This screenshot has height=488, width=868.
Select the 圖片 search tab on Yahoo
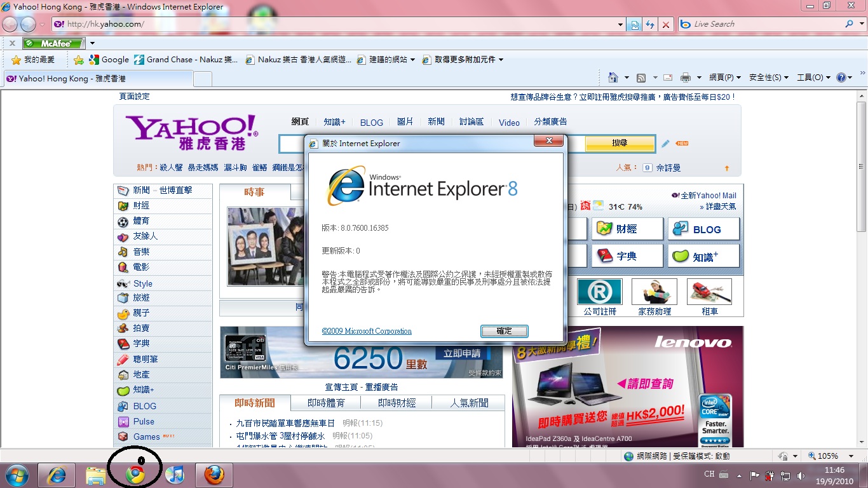point(405,121)
